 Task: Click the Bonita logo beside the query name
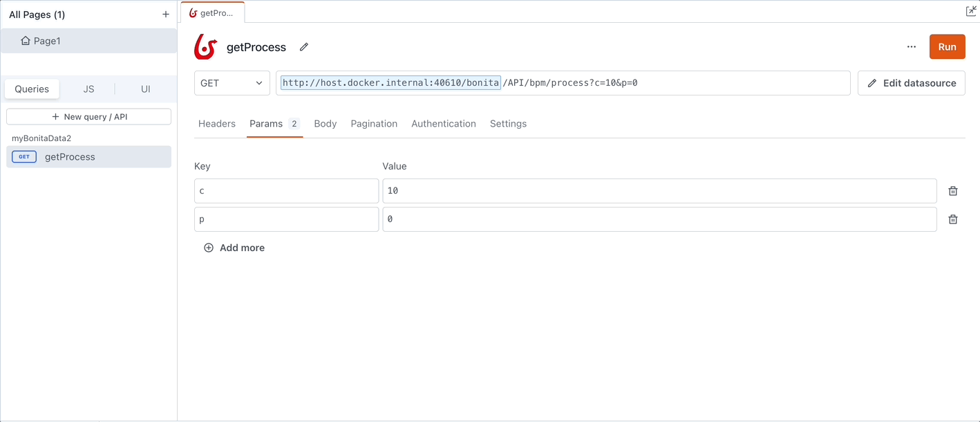[x=205, y=47]
